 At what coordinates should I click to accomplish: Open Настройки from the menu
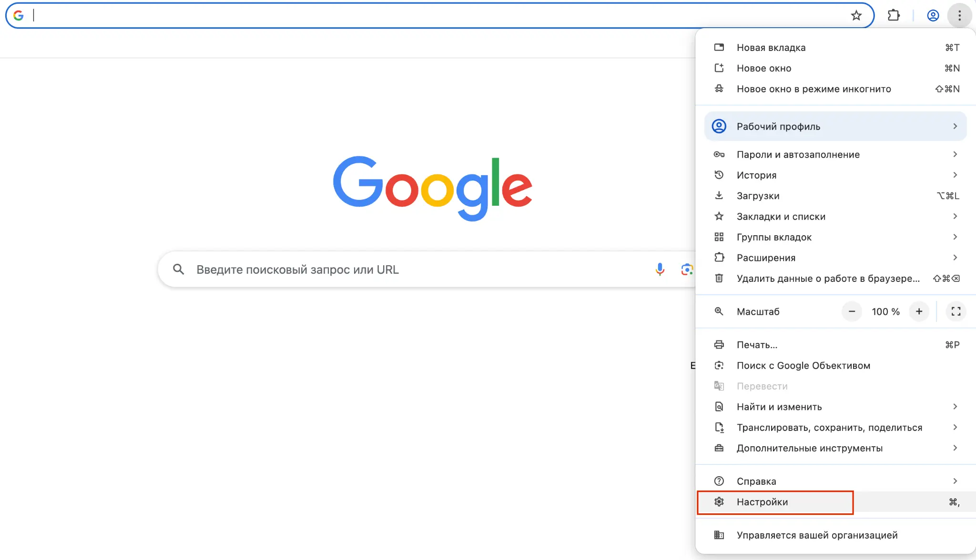tap(835, 501)
